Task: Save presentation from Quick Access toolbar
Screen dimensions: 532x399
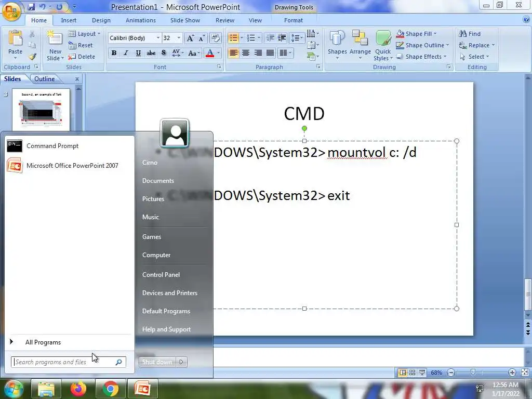Action: (31, 7)
